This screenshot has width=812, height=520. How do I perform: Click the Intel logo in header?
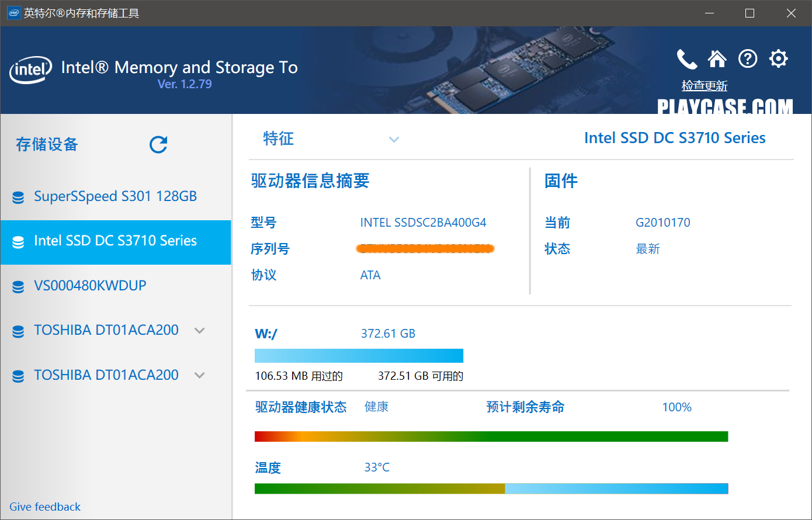tap(30, 70)
